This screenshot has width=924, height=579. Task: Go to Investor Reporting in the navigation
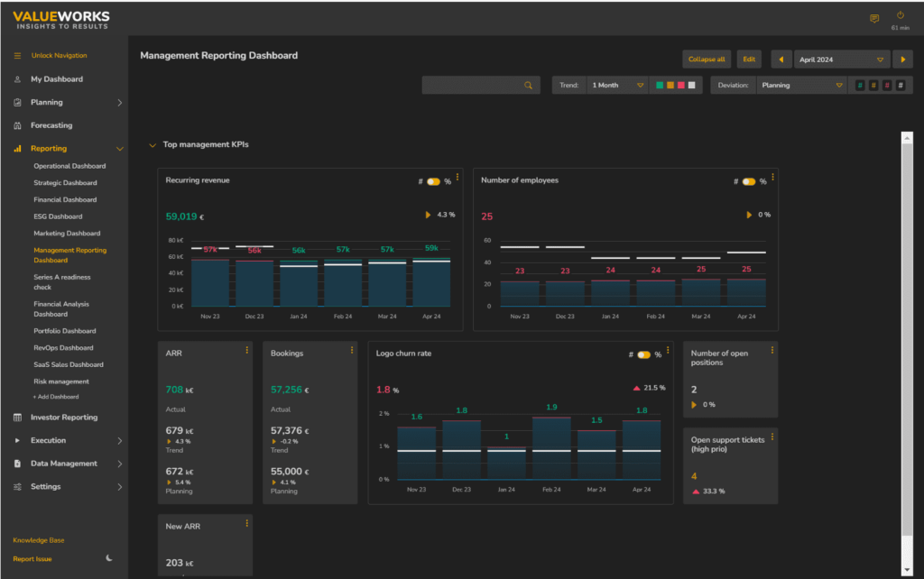pos(65,417)
